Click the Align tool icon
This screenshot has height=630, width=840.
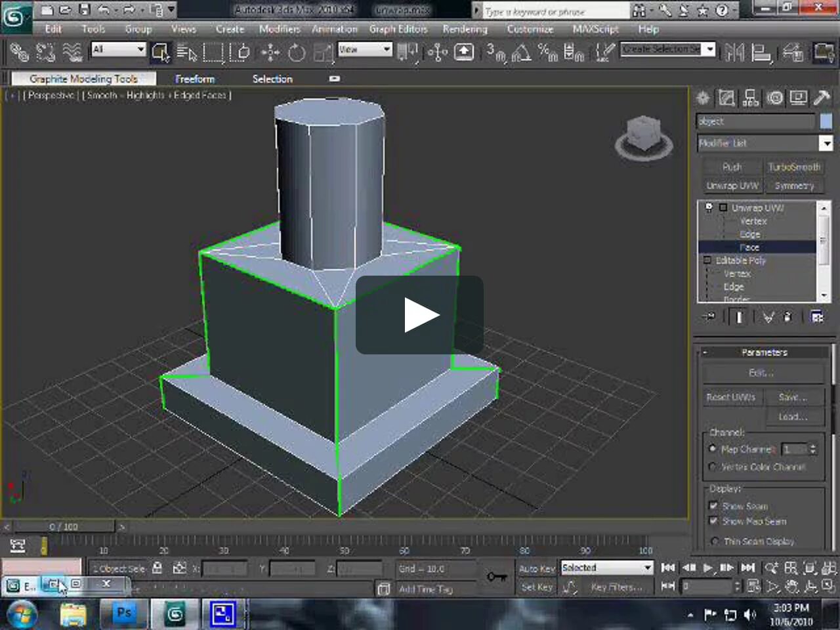[x=761, y=52]
